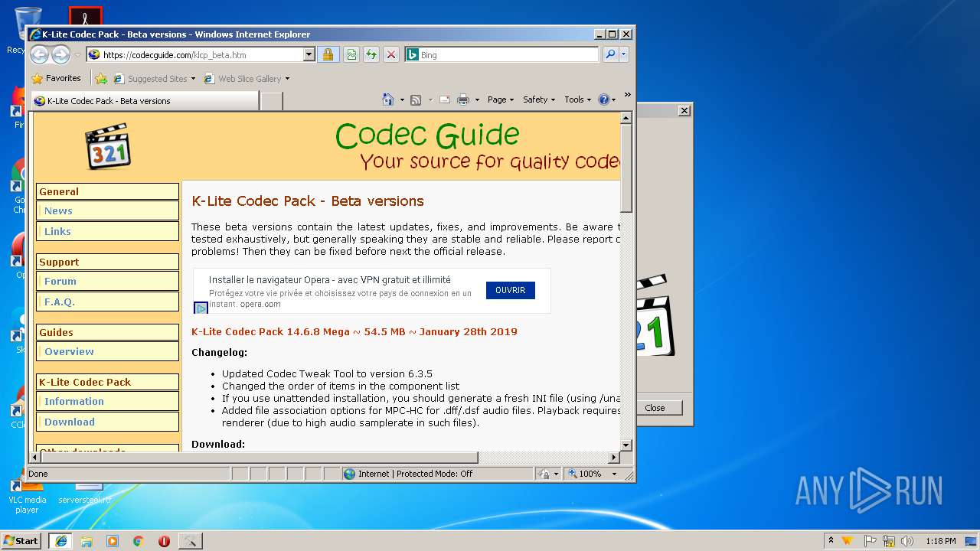
Task: Click the browser Forward arrow button
Action: (60, 54)
